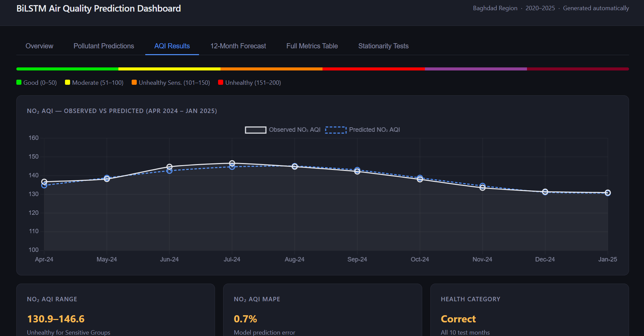Click the NO₂ AQI Range card heading
This screenshot has width=644, height=336.
52,299
